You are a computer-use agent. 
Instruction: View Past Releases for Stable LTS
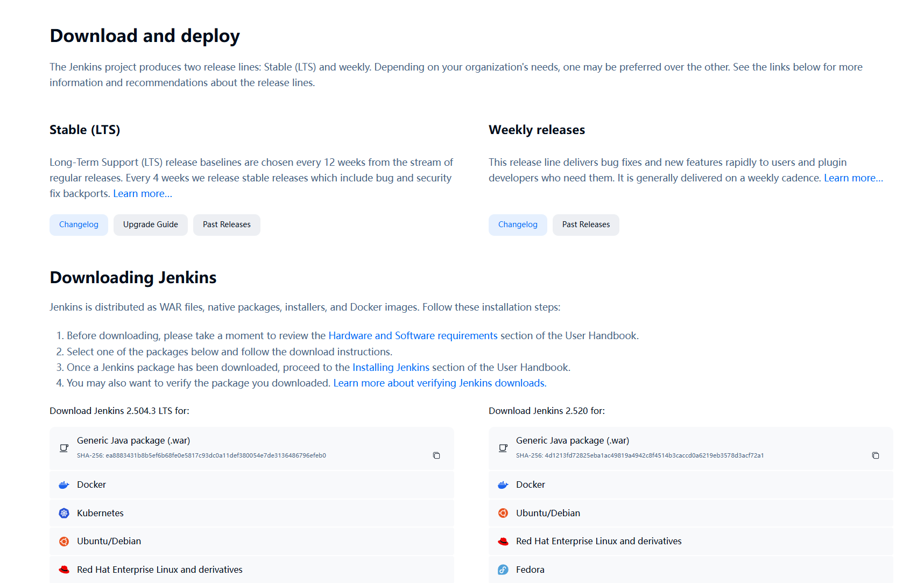tap(227, 225)
